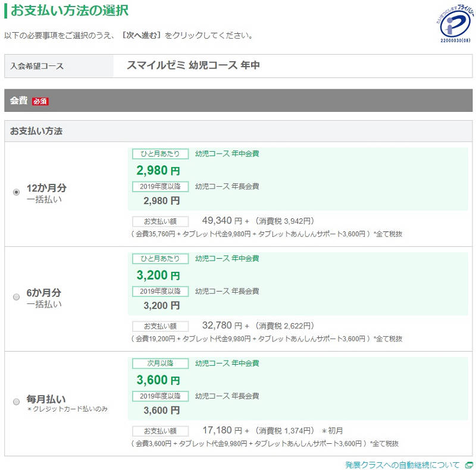Click the ＊初月 note

coord(333,431)
